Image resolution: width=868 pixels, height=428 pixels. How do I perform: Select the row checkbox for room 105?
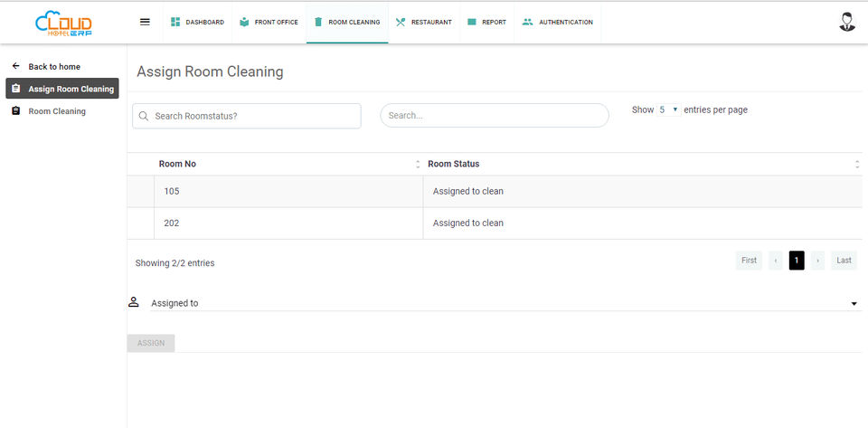[141, 192]
